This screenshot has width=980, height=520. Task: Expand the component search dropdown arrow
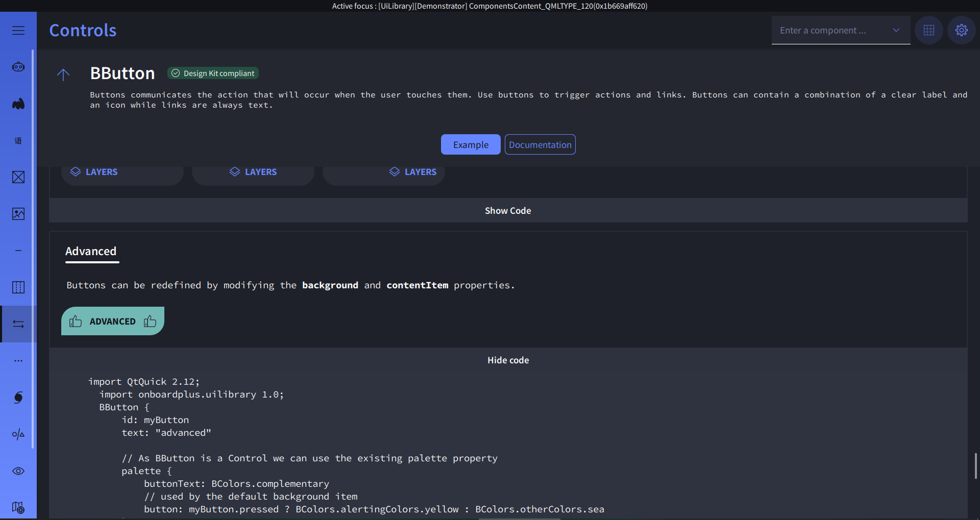tap(896, 30)
